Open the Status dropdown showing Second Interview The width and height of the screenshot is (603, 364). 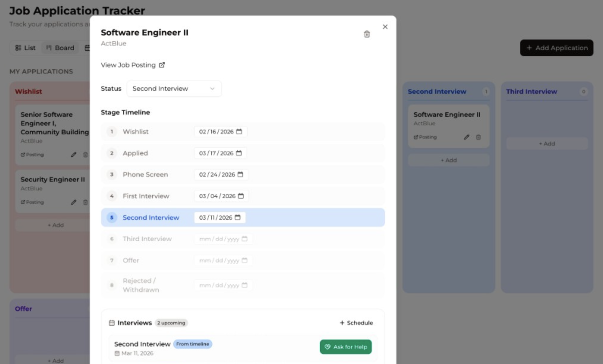click(x=174, y=89)
